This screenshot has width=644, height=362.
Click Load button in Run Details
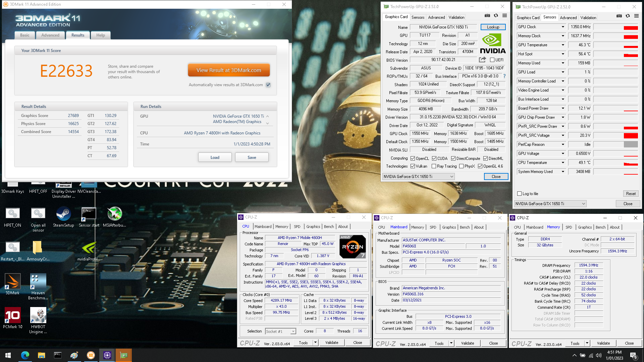(x=215, y=158)
